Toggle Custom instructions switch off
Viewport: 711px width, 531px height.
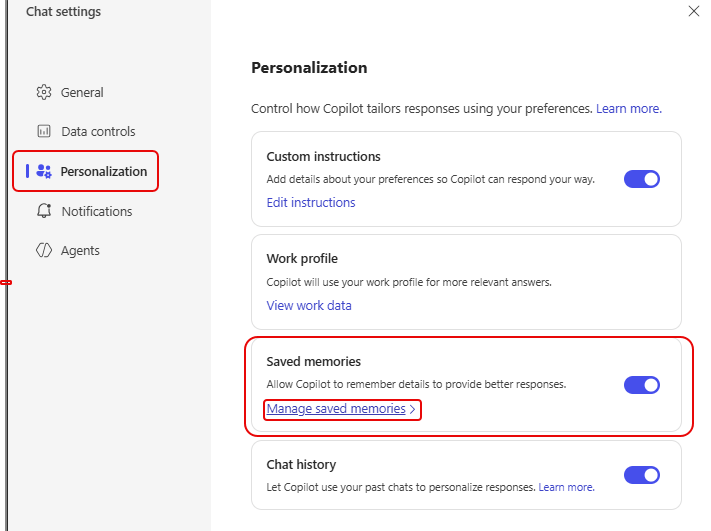[642, 180]
